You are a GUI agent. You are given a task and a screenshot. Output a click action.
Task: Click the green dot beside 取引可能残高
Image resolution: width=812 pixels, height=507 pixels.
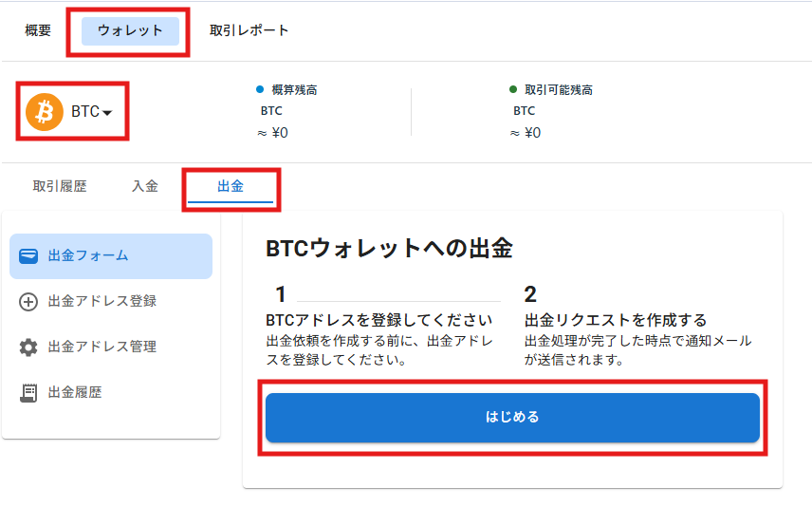click(x=512, y=89)
